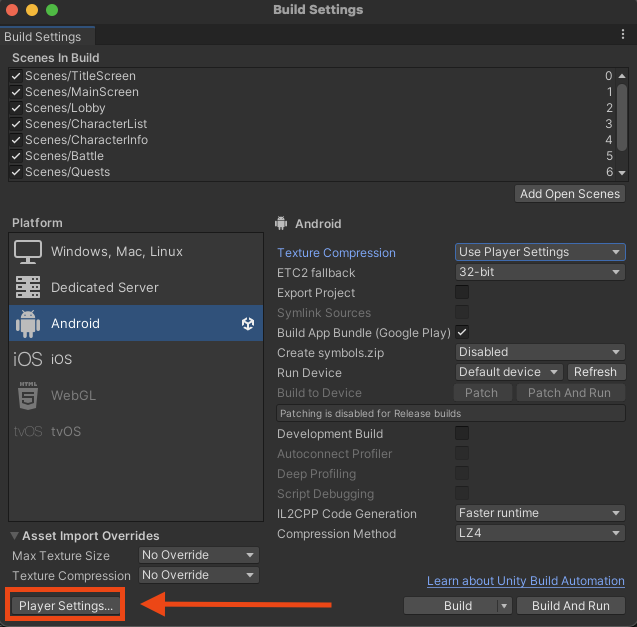Image resolution: width=637 pixels, height=627 pixels.
Task: Uncheck Scenes/Lobby in build list
Action: point(16,108)
